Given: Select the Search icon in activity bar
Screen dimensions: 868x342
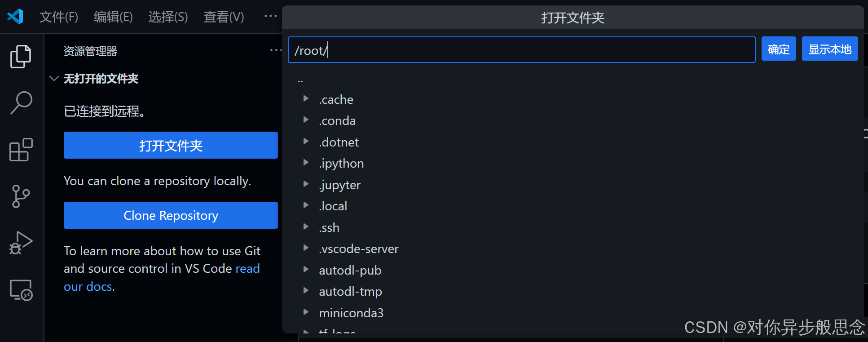Looking at the screenshot, I should (20, 103).
